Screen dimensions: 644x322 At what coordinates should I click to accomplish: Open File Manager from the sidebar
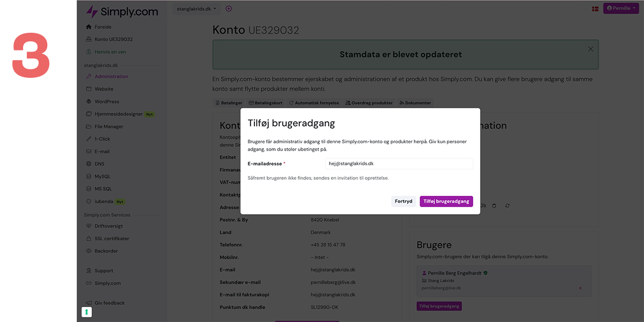pyautogui.click(x=109, y=127)
